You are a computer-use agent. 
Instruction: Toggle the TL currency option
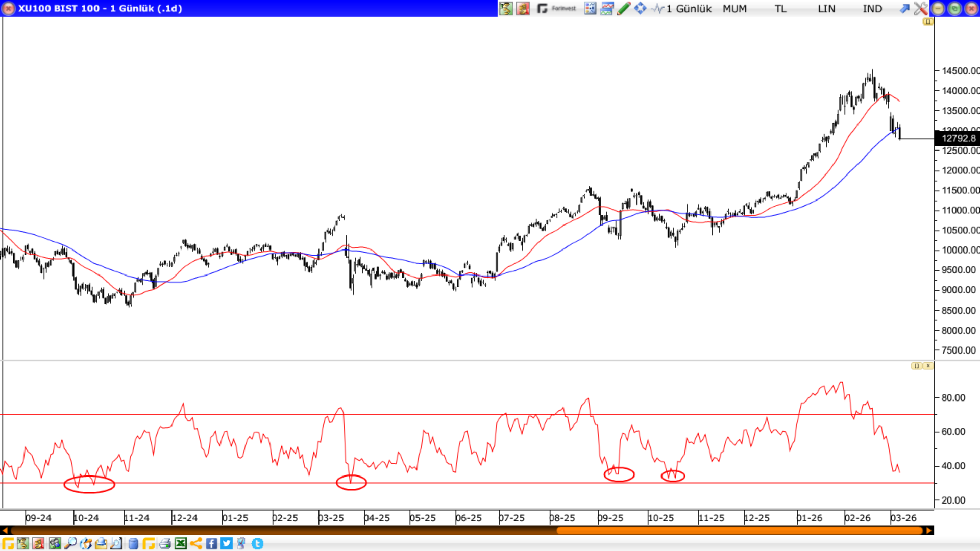[x=780, y=9]
